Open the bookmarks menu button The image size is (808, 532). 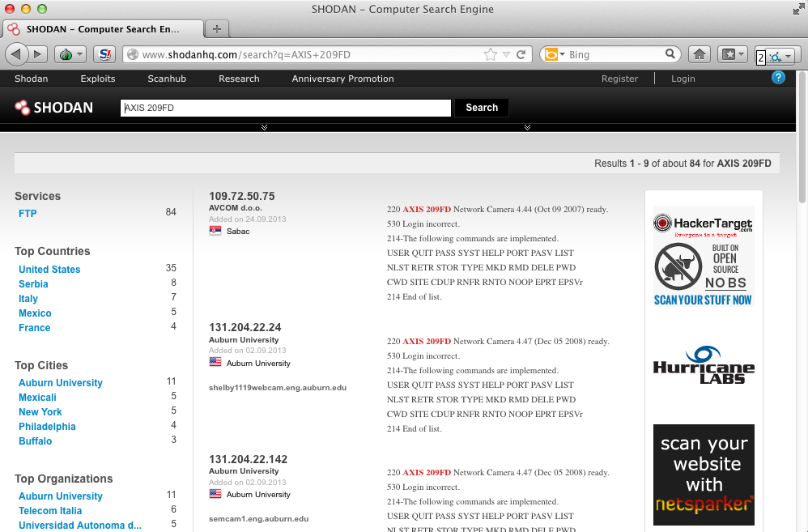coord(733,54)
